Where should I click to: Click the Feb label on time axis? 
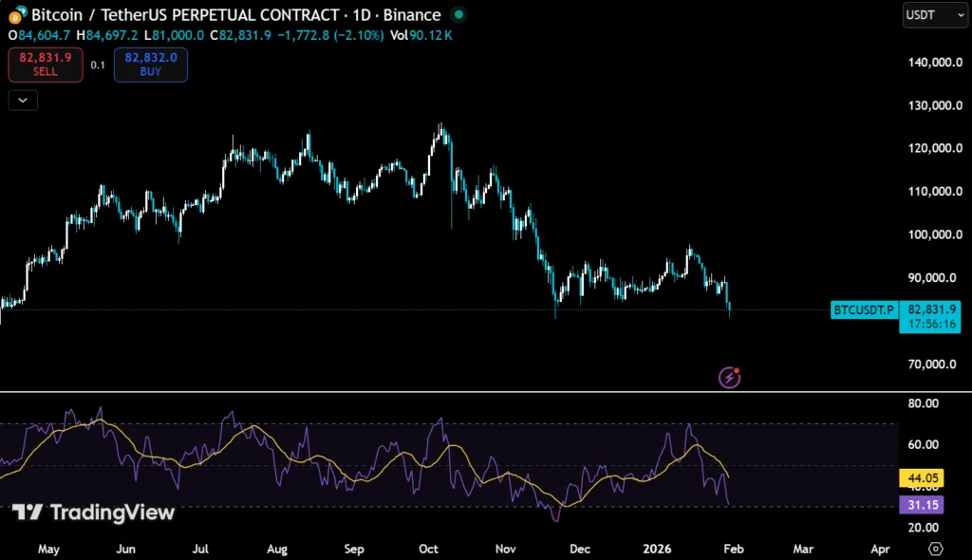click(x=733, y=549)
